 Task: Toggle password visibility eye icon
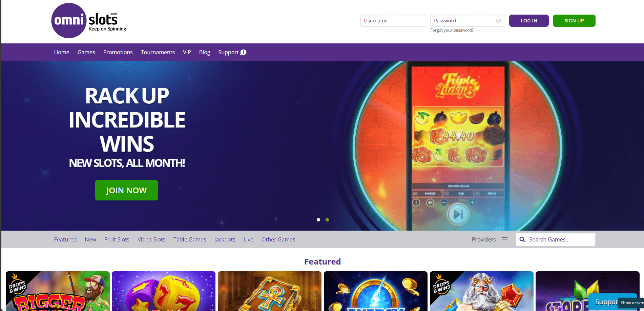click(x=498, y=21)
